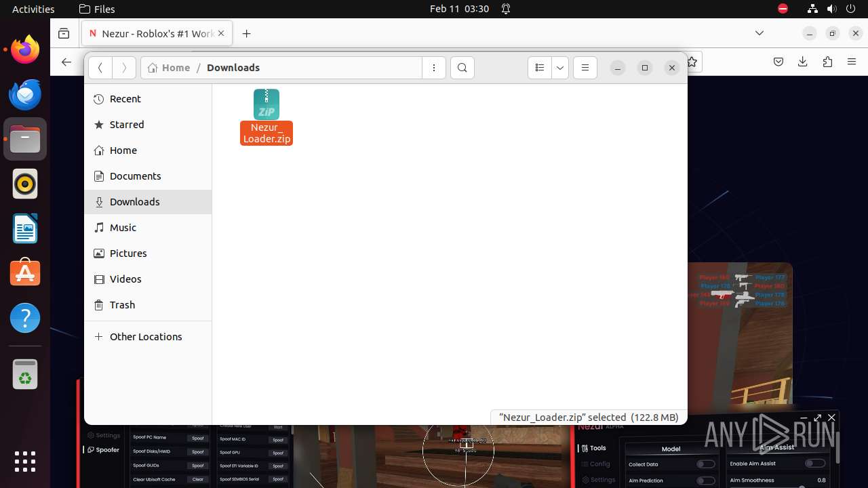Open Firefox downloads panel
This screenshot has width=868, height=488.
click(x=803, y=62)
